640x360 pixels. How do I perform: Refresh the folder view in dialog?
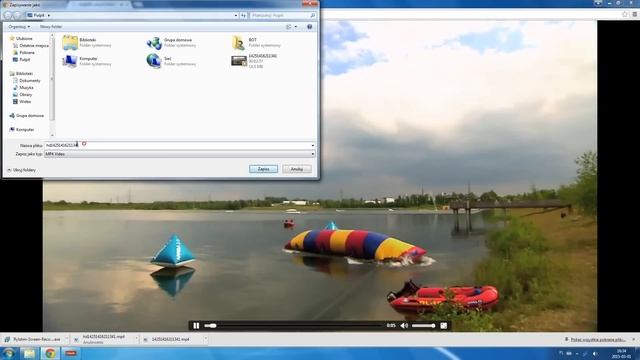243,15
